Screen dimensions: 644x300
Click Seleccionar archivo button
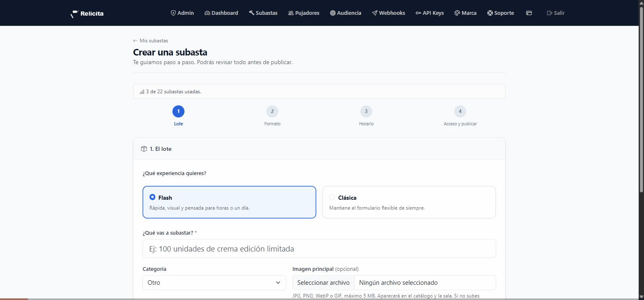click(323, 283)
